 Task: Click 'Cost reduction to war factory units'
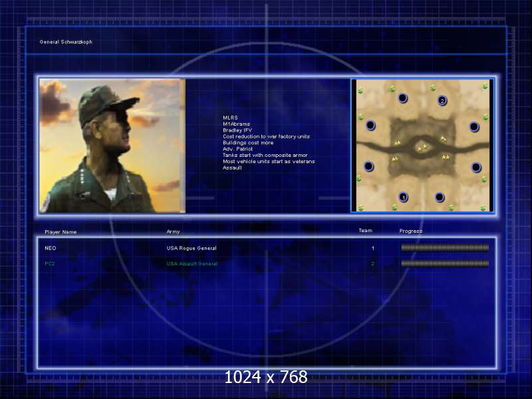(x=266, y=136)
